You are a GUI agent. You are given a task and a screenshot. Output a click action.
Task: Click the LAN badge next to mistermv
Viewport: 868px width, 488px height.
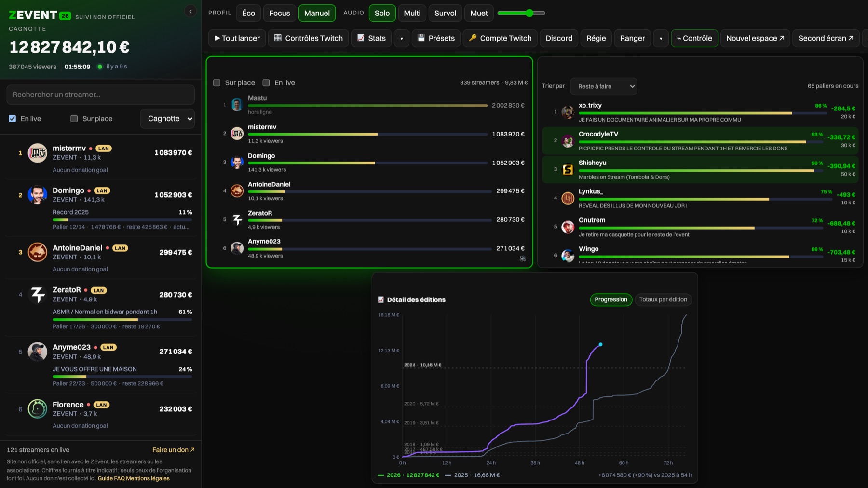(104, 149)
